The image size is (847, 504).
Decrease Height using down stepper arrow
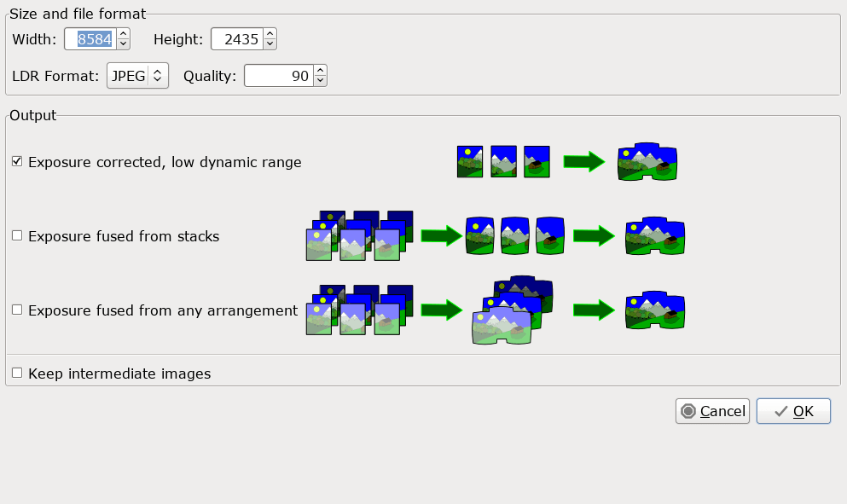[270, 43]
